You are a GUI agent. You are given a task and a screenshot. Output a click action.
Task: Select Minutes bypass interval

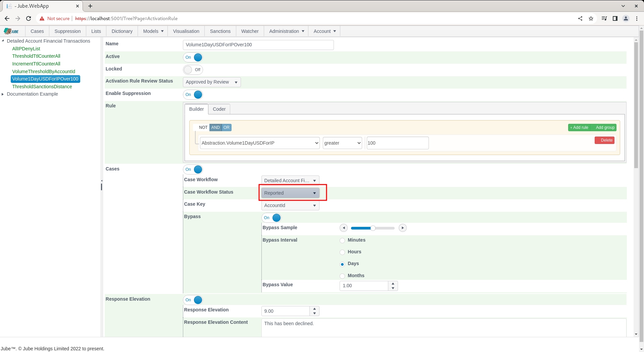point(342,241)
